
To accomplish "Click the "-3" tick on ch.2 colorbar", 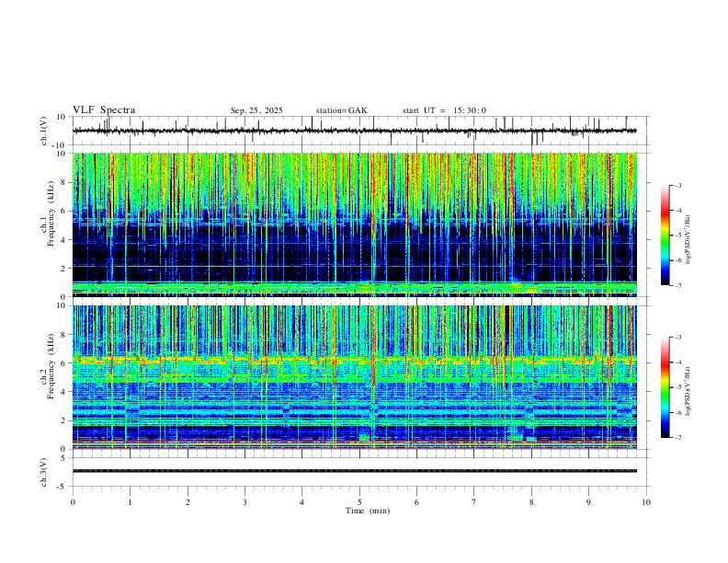I will pos(677,338).
